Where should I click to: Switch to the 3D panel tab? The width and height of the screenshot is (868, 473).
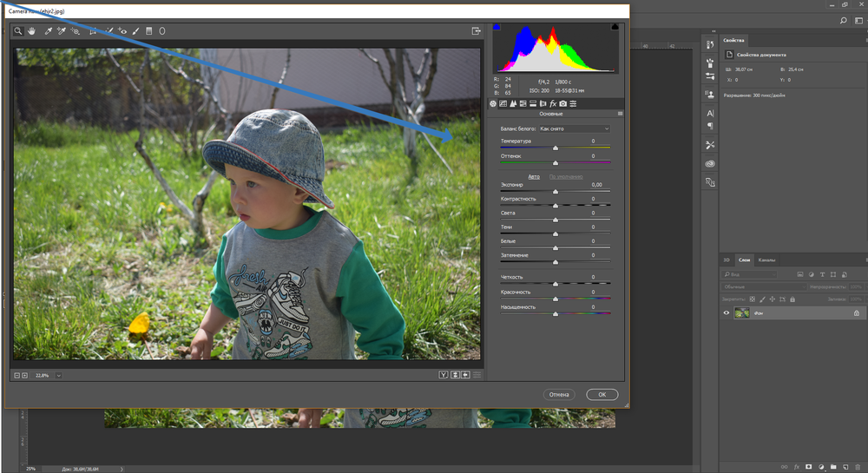pos(727,259)
